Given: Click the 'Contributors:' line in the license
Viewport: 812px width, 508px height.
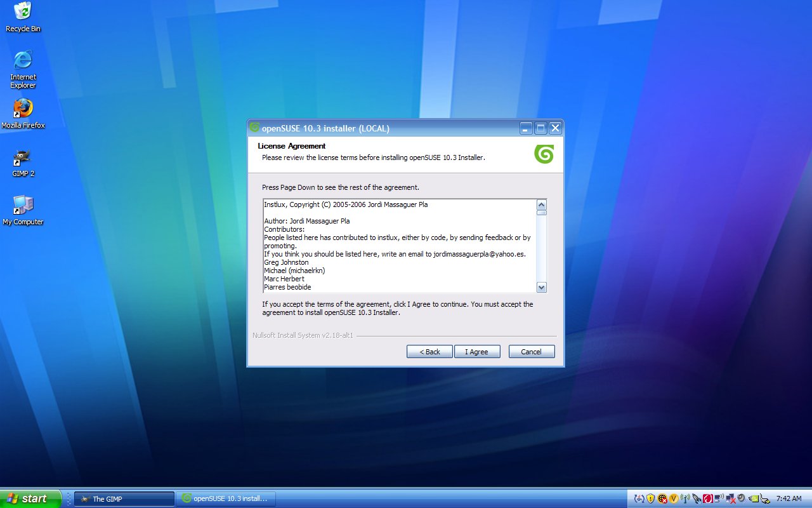Looking at the screenshot, I should (x=284, y=229).
